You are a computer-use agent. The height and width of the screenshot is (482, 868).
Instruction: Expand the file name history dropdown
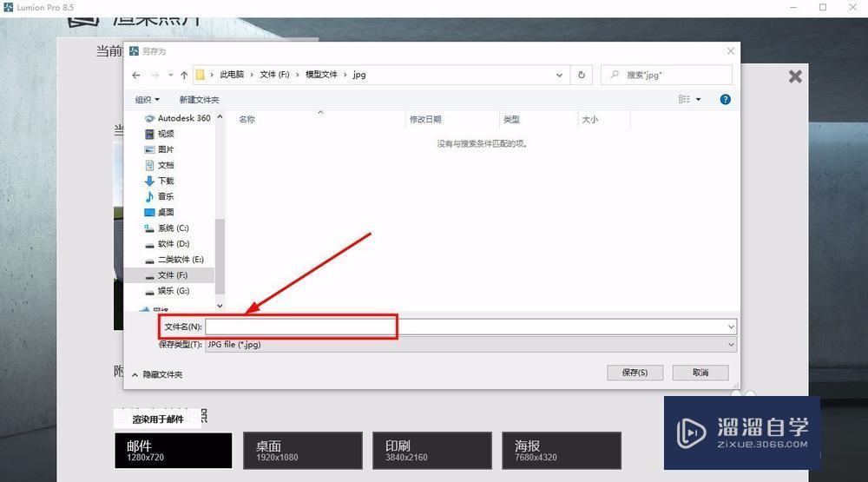[731, 327]
